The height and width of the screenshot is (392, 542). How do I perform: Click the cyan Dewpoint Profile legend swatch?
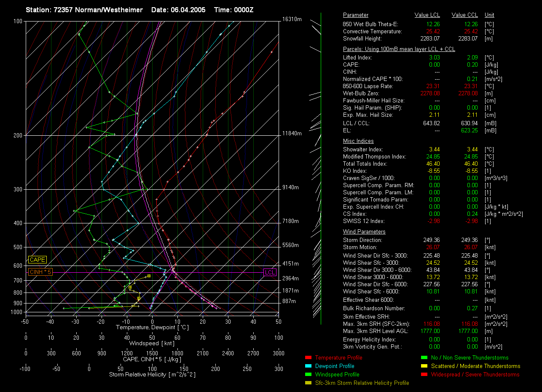tap(307, 366)
